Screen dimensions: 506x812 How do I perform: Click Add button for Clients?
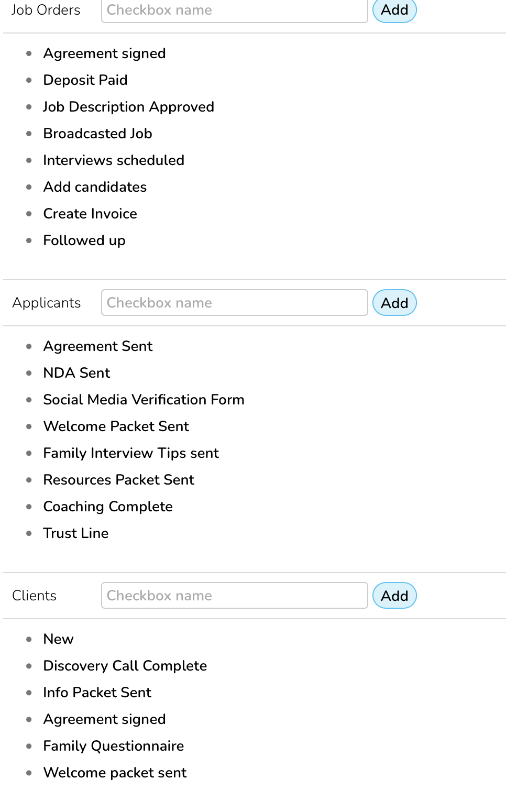[x=394, y=596]
